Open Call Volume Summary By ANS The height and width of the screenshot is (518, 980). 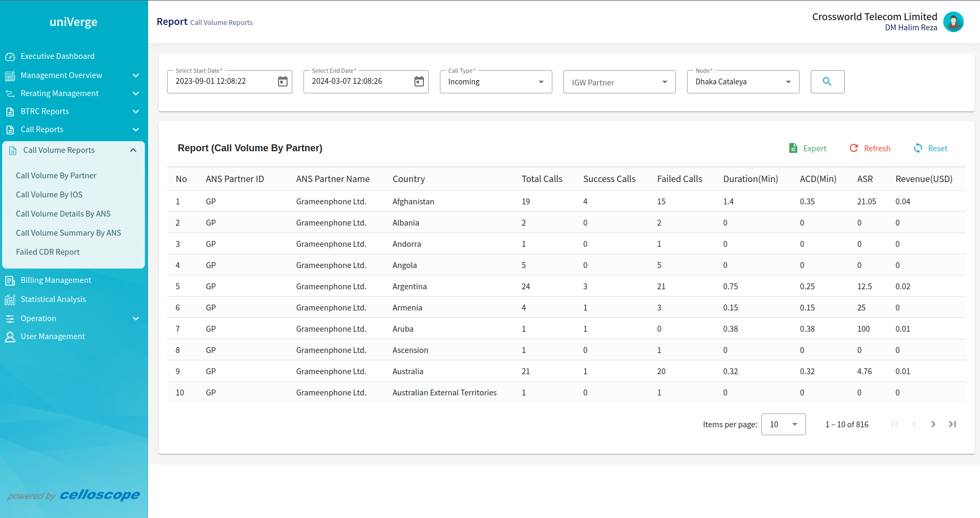pos(68,233)
